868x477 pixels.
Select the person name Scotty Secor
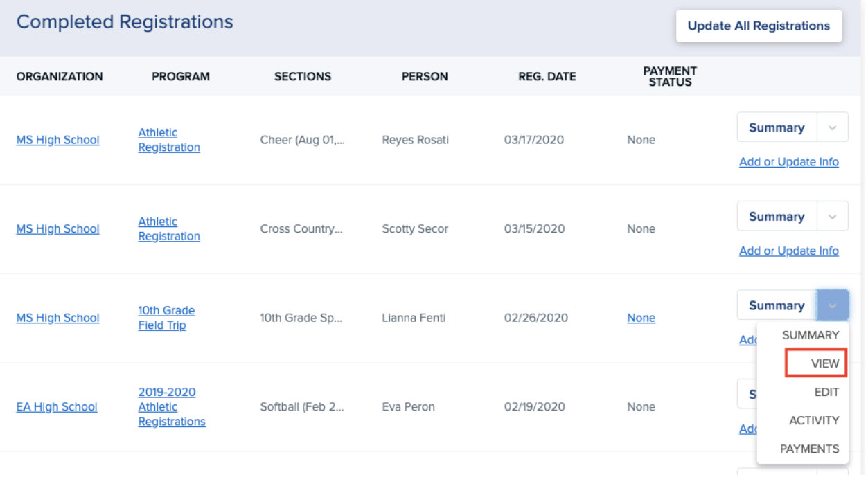(x=415, y=228)
